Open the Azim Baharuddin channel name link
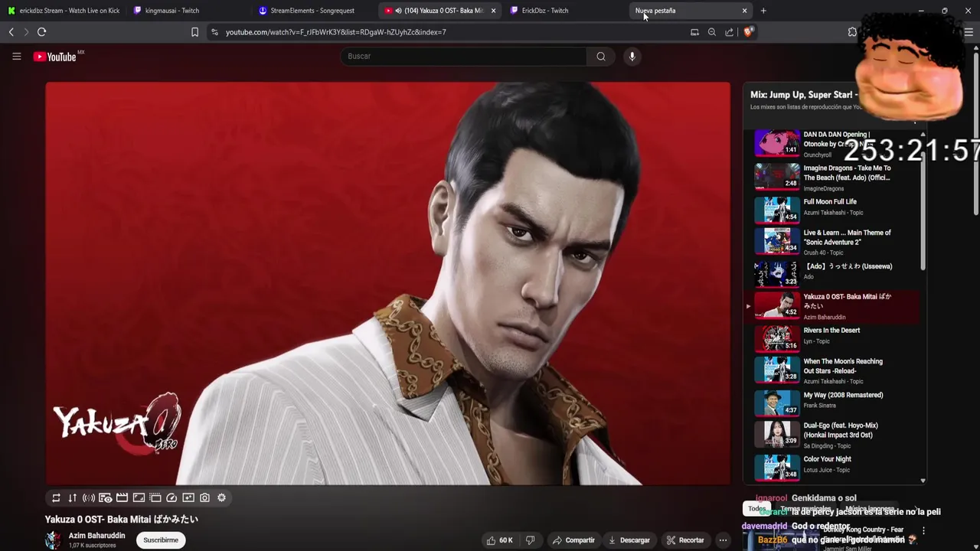The height and width of the screenshot is (551, 980). click(96, 536)
